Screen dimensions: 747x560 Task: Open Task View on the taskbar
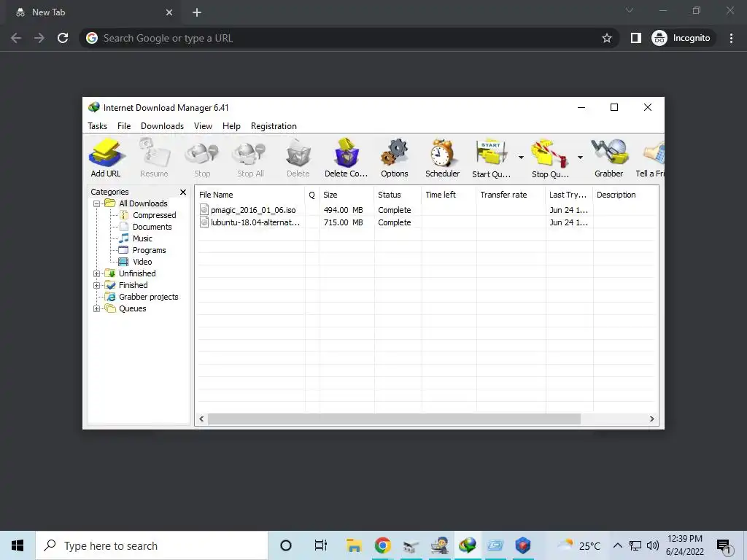pos(321,545)
